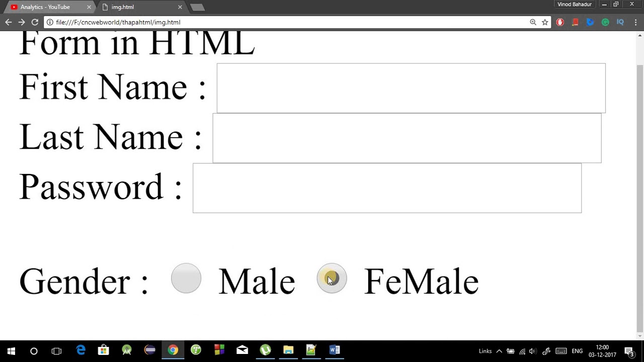The image size is (644, 362).
Task: Minimize the Chrome window
Action: pyautogui.click(x=604, y=4)
